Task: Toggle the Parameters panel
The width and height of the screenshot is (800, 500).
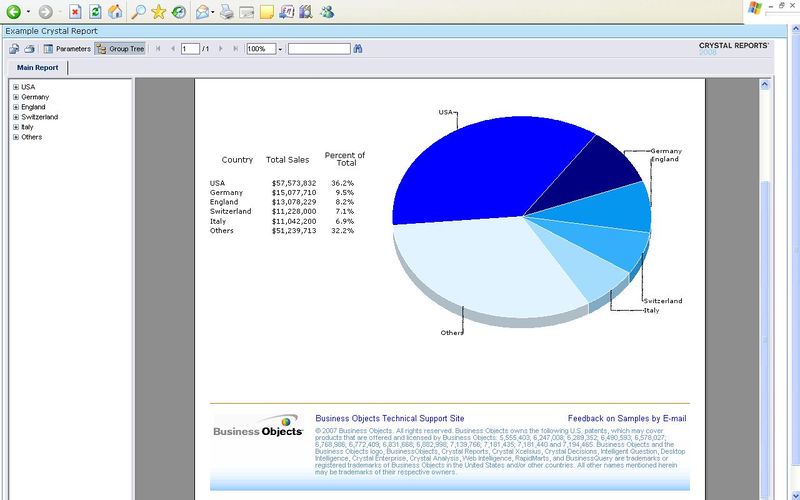Action: [66, 48]
